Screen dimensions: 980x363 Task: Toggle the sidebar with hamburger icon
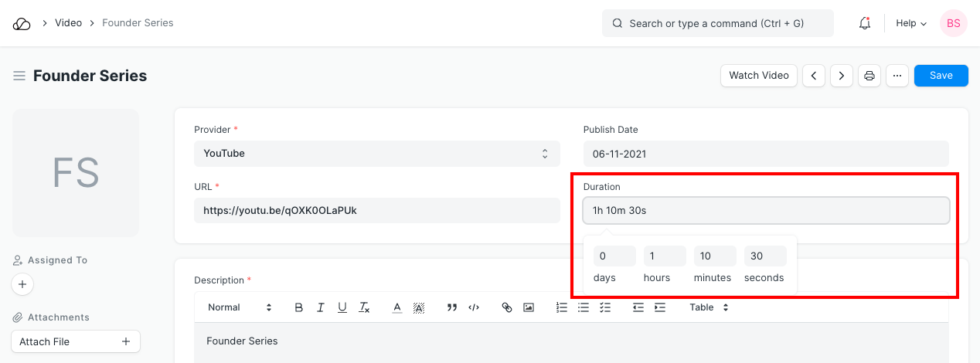19,76
